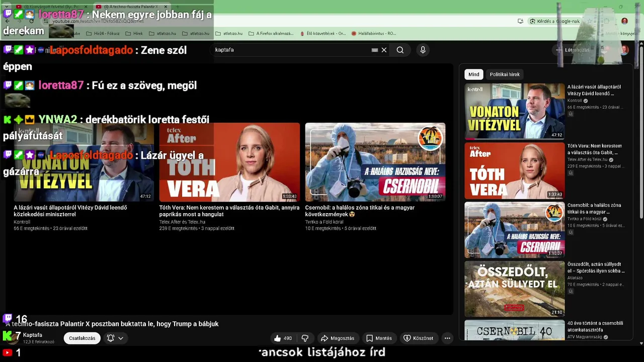This screenshot has height=362, width=644.
Task: Open the three-dot more actions menu
Action: 447,338
